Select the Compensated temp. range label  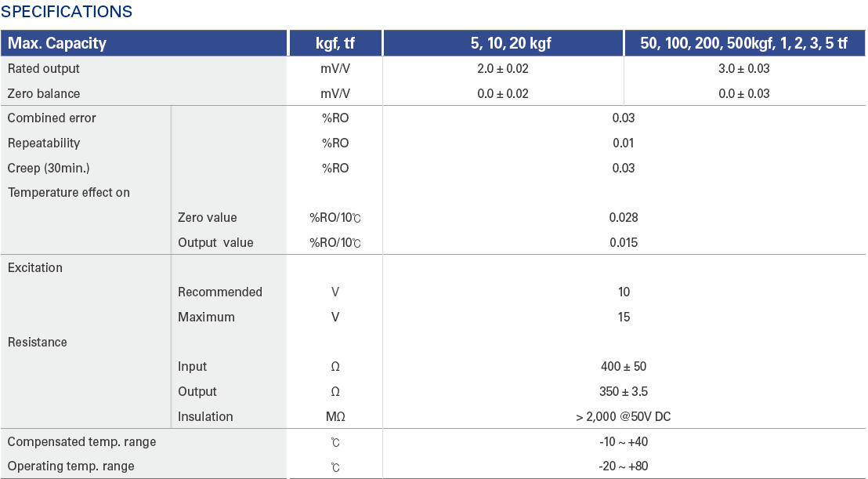tap(81, 442)
